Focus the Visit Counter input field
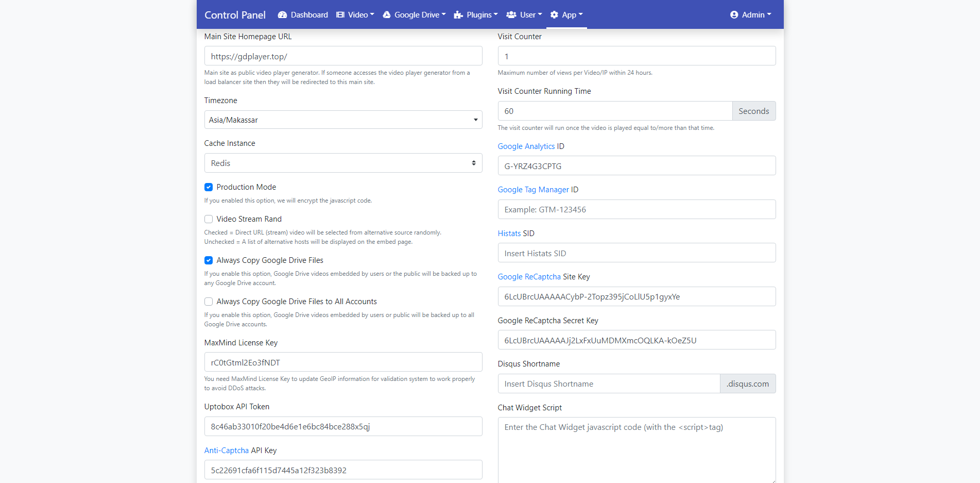This screenshot has width=980, height=483. 637,56
